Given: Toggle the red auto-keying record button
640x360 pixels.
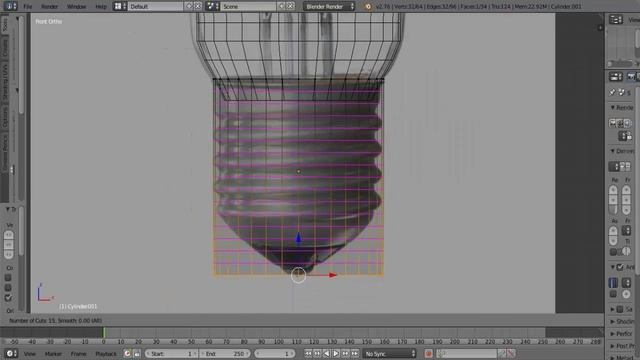Looking at the screenshot, I should [428, 353].
